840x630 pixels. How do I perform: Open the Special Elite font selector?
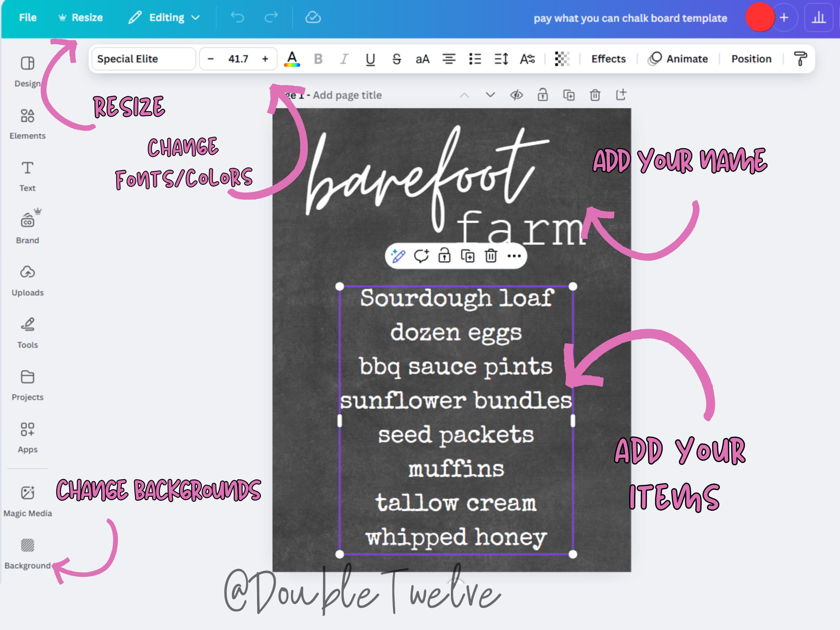(x=144, y=59)
